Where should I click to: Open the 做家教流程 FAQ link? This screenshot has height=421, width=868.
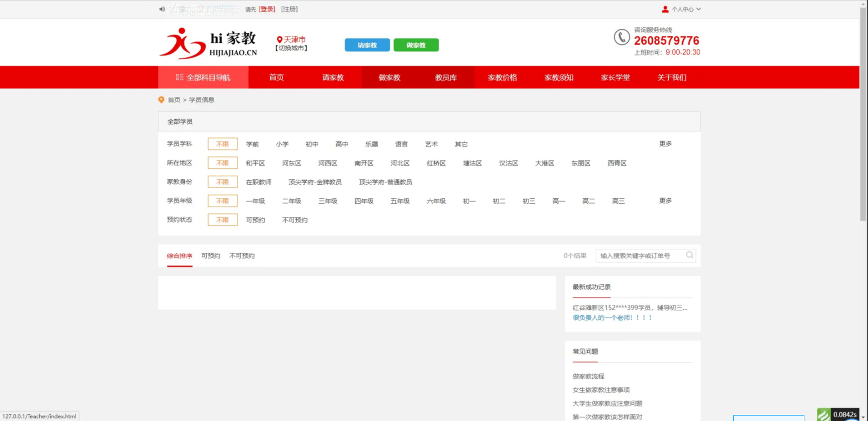(588, 376)
